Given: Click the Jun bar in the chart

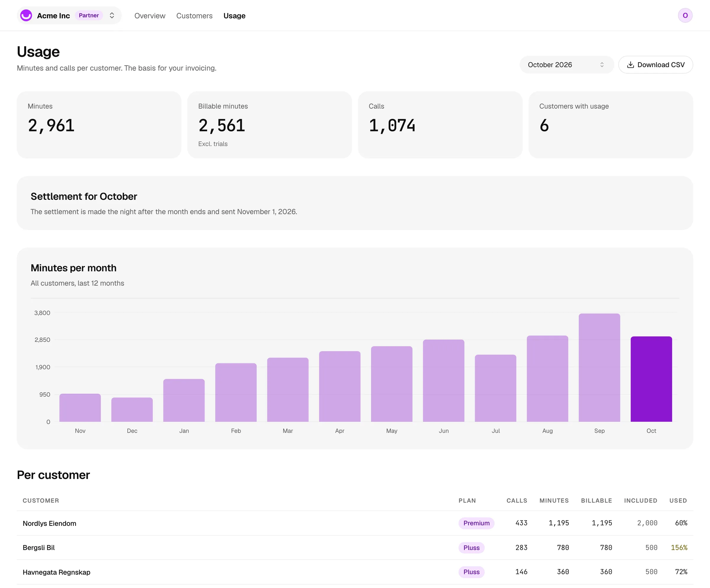Looking at the screenshot, I should pos(443,380).
